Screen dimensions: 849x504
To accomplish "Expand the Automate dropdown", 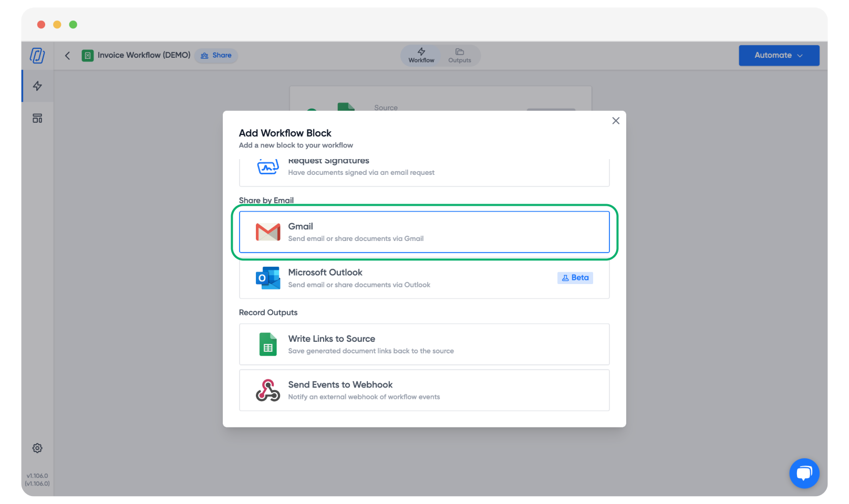I will [x=779, y=56].
